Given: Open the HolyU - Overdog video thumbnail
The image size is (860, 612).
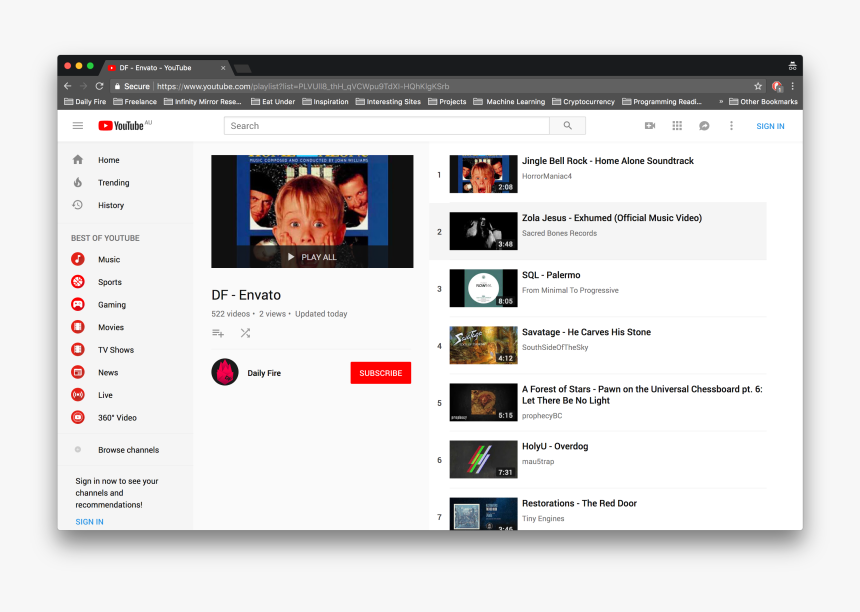Looking at the screenshot, I should click(483, 459).
